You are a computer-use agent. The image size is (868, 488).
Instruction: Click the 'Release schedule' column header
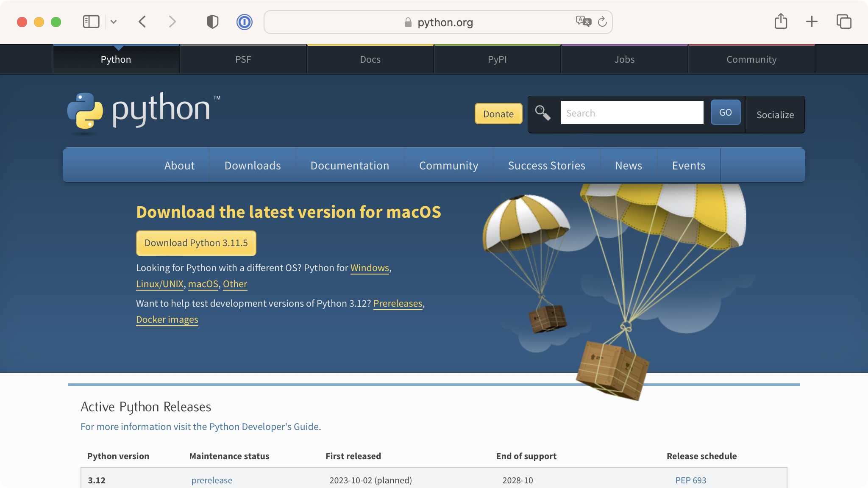[x=701, y=456]
